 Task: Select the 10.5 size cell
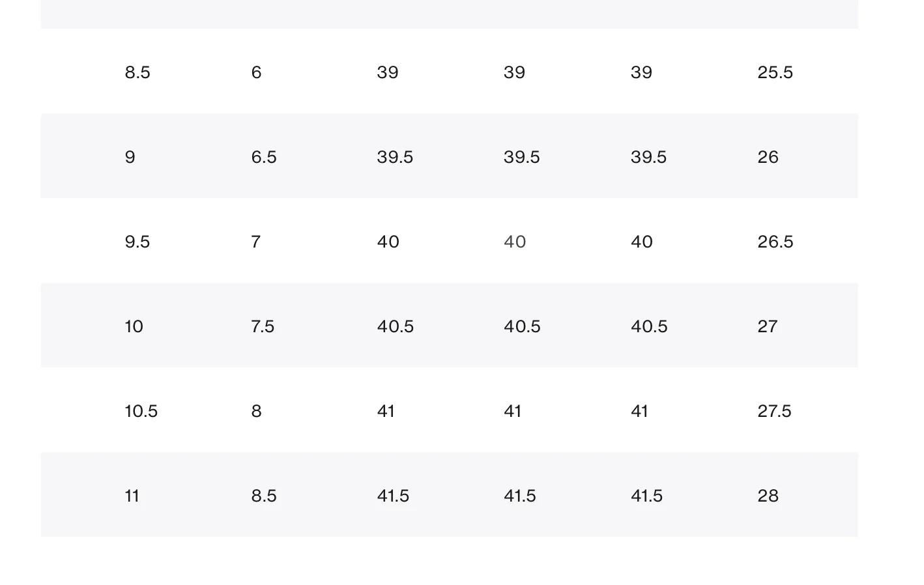(141, 411)
